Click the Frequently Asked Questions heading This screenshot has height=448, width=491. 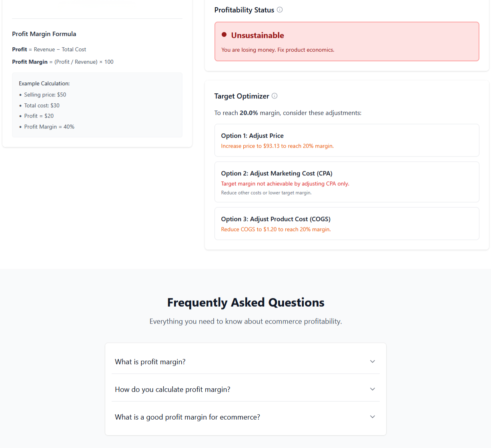coord(245,302)
